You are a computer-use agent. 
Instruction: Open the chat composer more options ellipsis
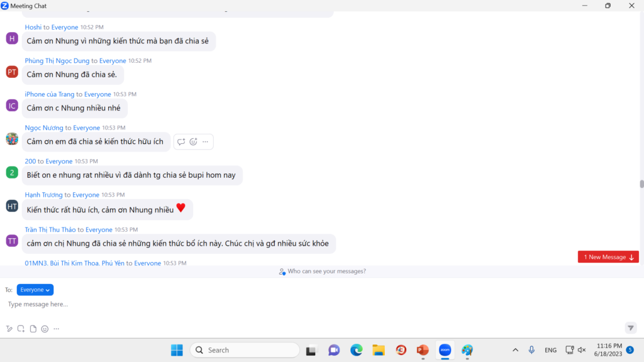[x=57, y=329]
